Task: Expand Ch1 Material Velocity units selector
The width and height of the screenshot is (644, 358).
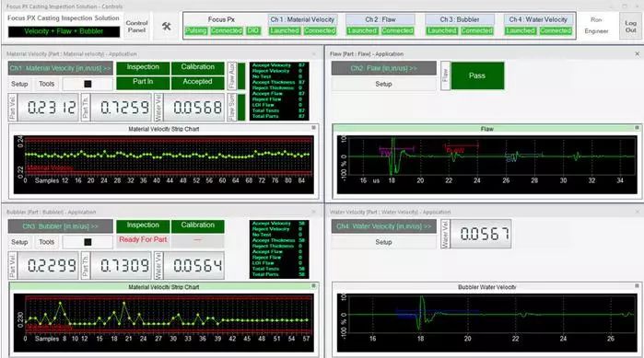Action: pos(61,68)
